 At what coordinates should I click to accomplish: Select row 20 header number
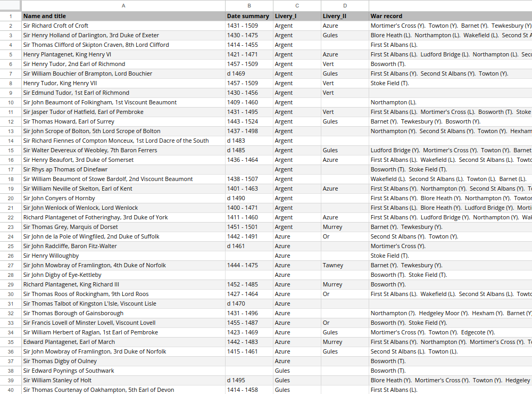coord(11,198)
